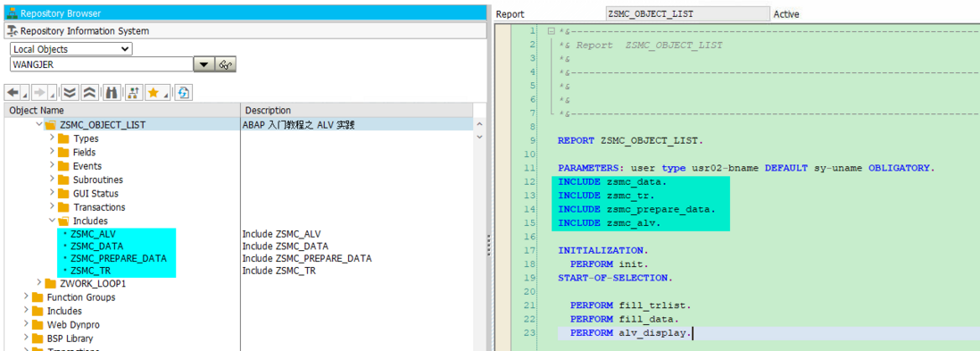This screenshot has height=351, width=980.
Task: Click 'Include ZSMC_PREPARE_DATA' description text
Action: pos(307,258)
